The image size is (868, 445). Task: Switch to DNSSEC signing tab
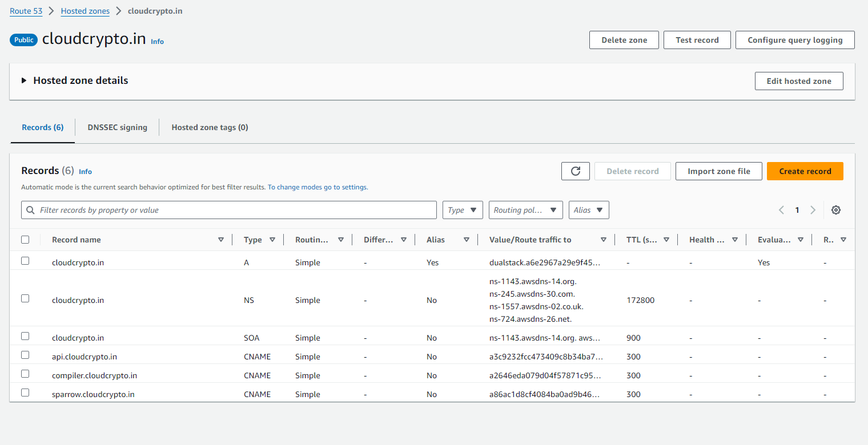(118, 127)
